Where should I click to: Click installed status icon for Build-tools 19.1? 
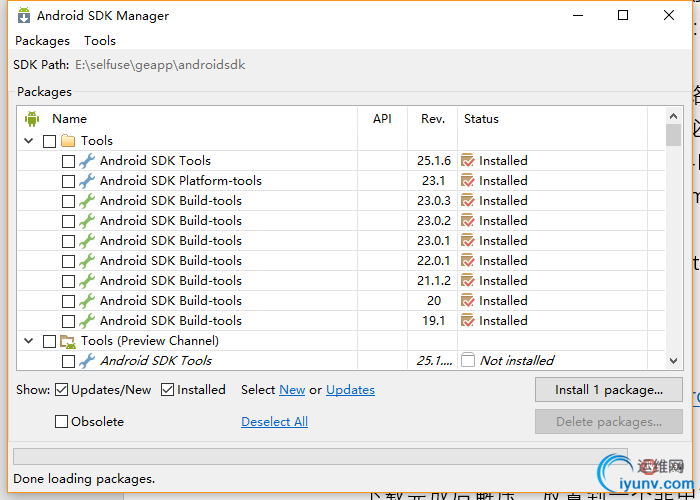tap(467, 321)
